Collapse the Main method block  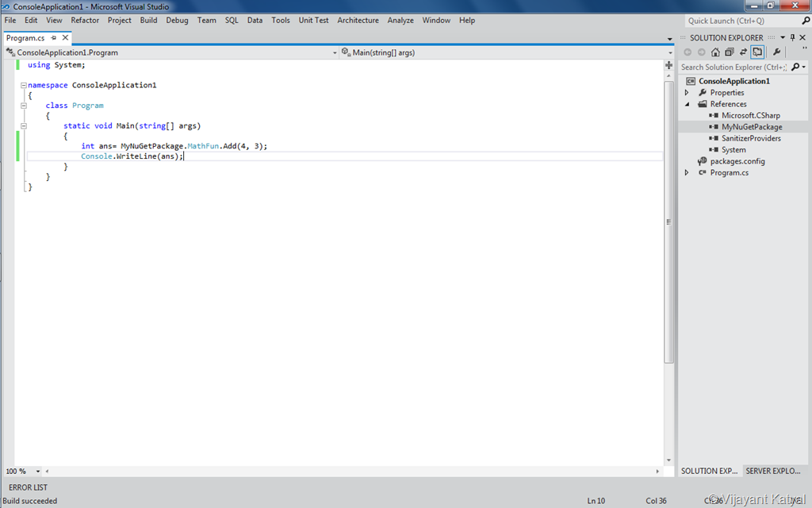point(23,125)
